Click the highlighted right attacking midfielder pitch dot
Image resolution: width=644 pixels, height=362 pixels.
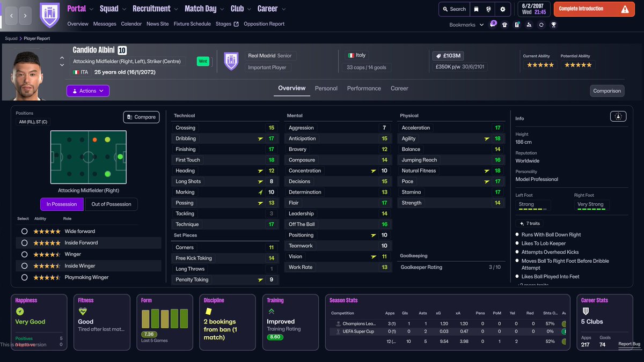point(108,174)
